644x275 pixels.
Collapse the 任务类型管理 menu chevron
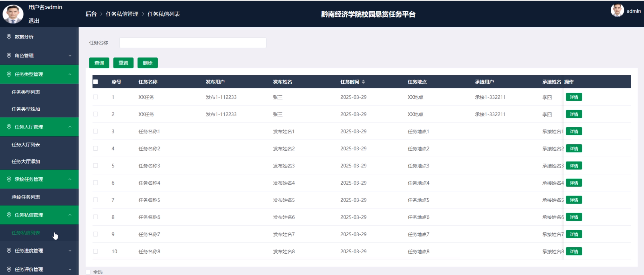coord(70,74)
